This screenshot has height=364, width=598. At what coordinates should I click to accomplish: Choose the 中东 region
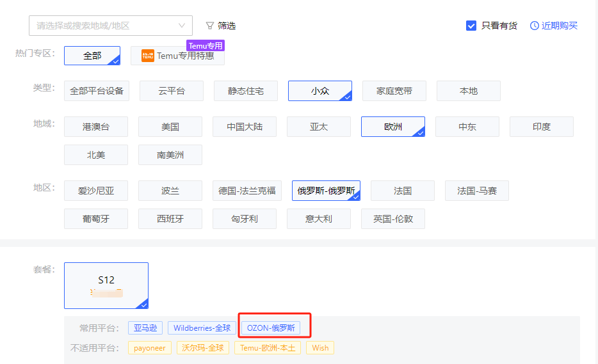467,127
